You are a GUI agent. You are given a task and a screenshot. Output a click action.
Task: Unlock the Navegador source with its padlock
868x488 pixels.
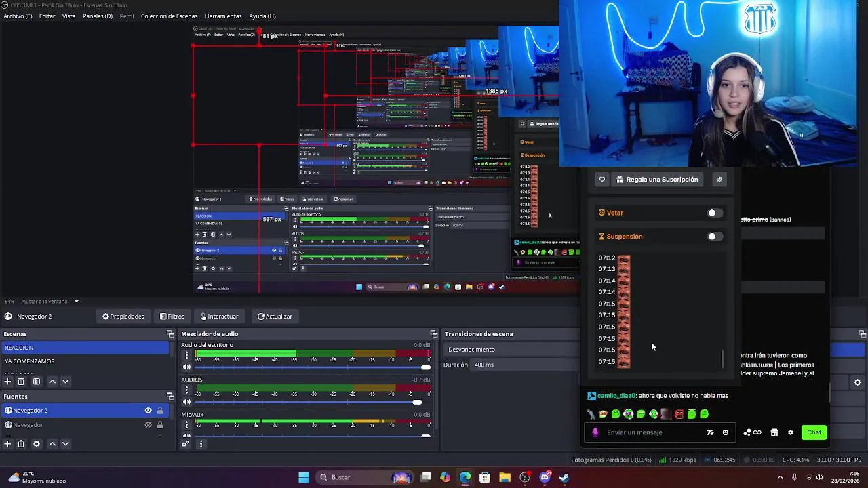pyautogui.click(x=160, y=425)
